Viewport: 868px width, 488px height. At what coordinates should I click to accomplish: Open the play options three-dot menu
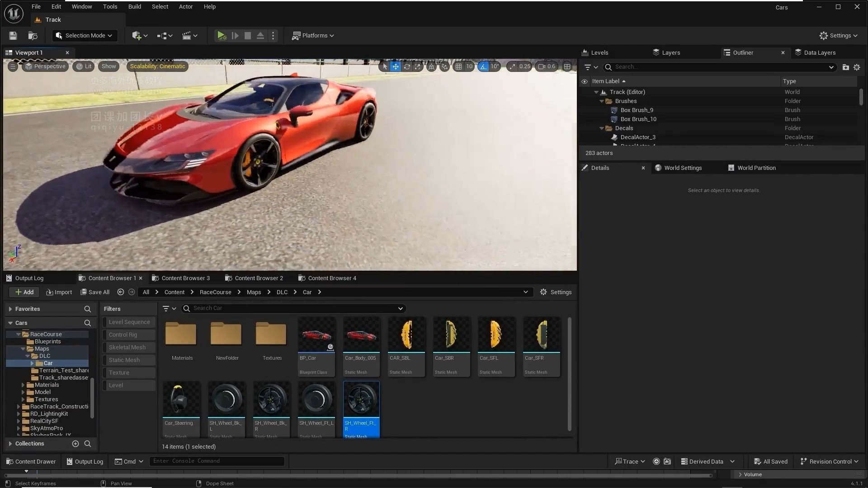(x=273, y=36)
